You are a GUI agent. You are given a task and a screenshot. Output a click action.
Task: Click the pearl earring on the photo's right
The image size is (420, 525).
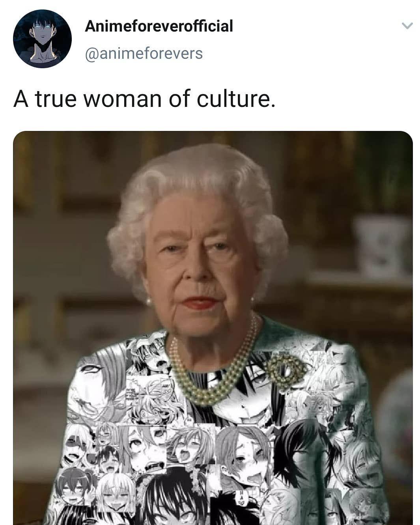(x=252, y=301)
